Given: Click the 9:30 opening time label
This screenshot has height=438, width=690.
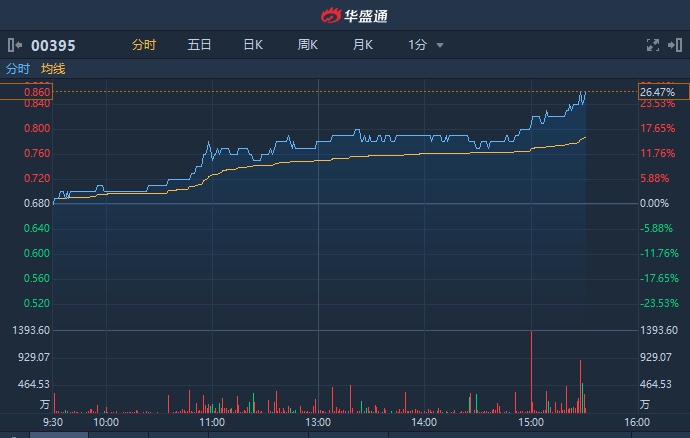Looking at the screenshot, I should 54,423.
